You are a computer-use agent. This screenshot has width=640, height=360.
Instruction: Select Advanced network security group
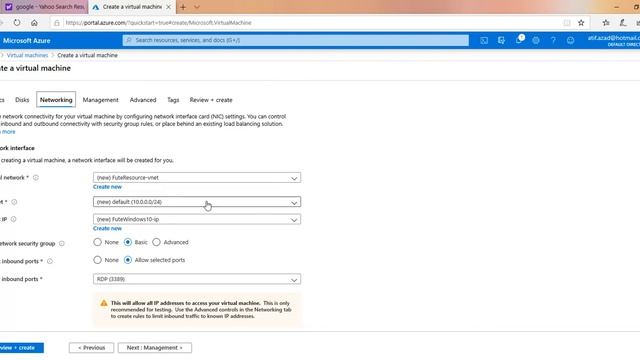[156, 242]
